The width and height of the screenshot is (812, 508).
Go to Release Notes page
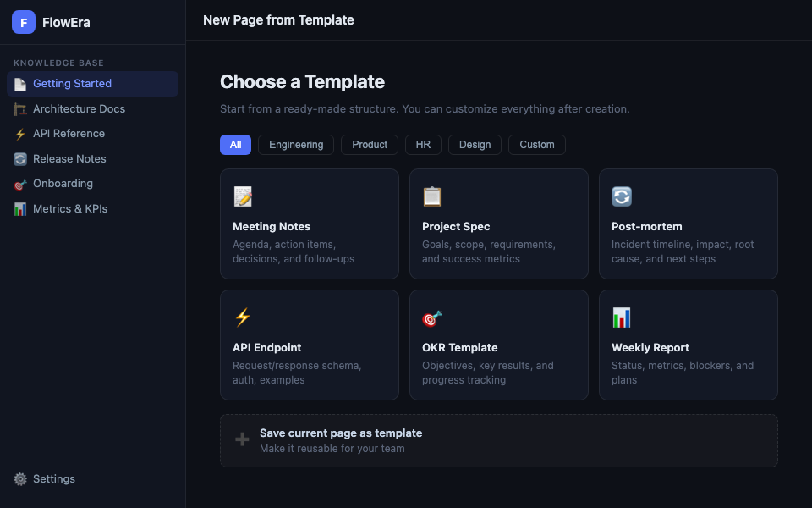pyautogui.click(x=69, y=159)
